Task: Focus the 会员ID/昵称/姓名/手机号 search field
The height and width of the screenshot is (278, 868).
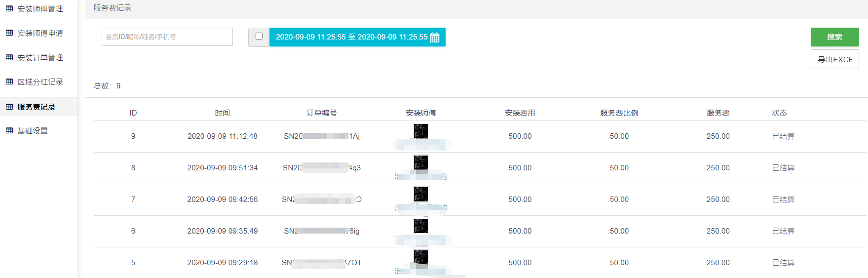Action: tap(167, 37)
